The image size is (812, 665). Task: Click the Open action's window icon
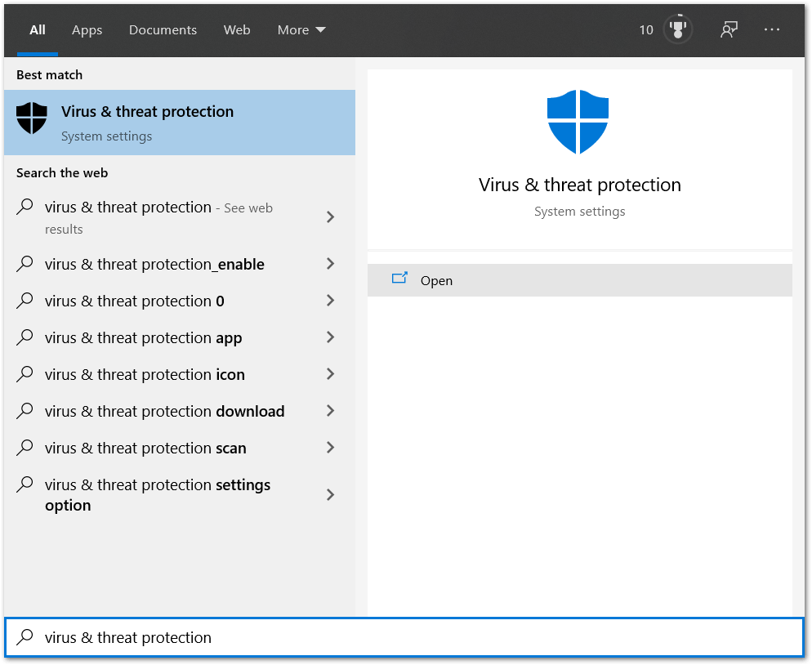(x=399, y=278)
